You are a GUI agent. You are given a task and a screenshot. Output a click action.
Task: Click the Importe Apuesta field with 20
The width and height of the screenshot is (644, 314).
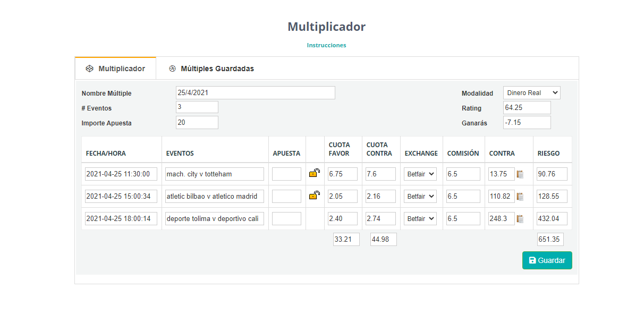(x=197, y=122)
